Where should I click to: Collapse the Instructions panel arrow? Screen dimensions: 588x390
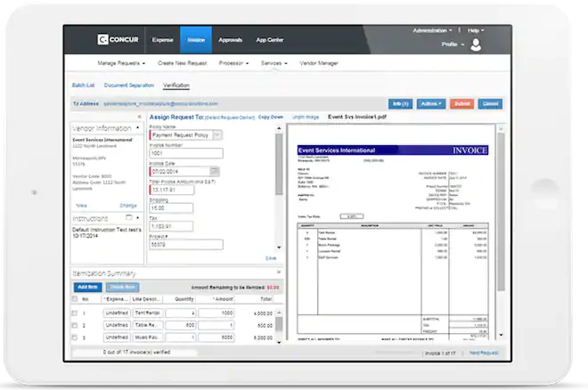pos(138,217)
